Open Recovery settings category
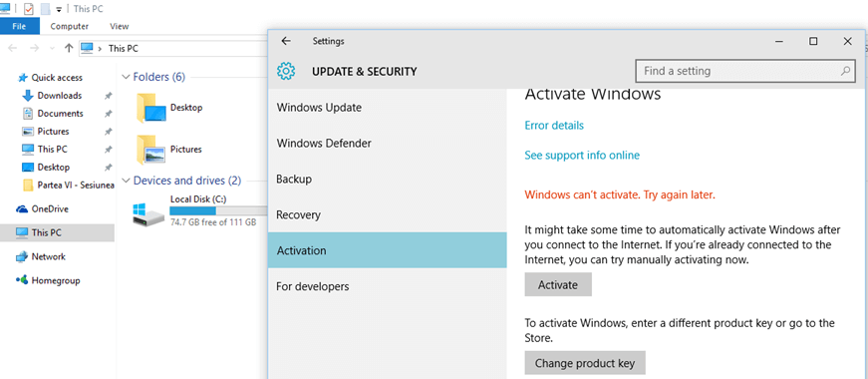The width and height of the screenshot is (868, 379). [387, 215]
